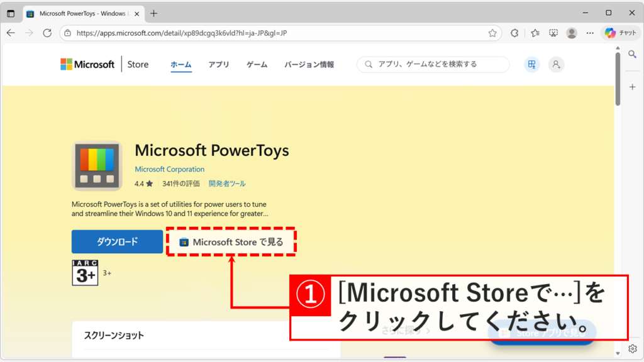644x362 pixels.
Task: Open the ellipsis browser menu
Action: (x=589, y=33)
